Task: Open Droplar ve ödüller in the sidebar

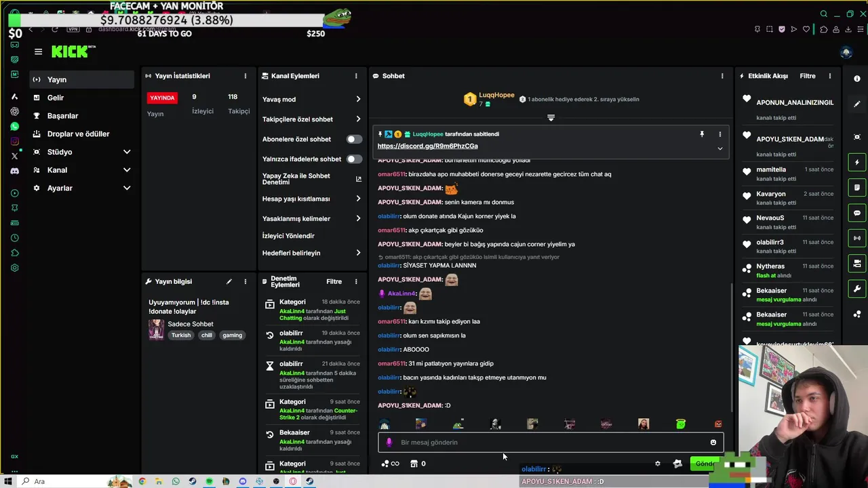Action: (81, 134)
